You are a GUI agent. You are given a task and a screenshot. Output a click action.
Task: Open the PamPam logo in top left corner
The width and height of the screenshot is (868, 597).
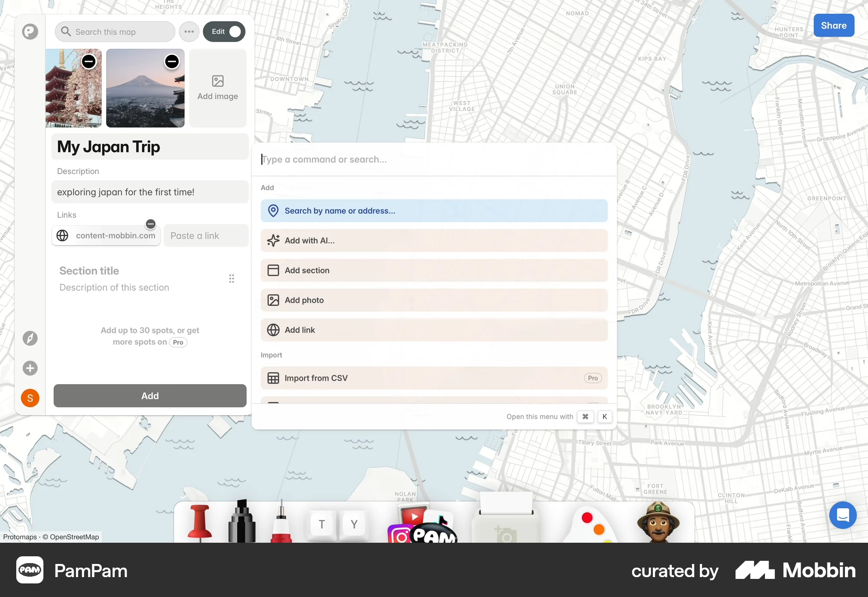pyautogui.click(x=30, y=31)
